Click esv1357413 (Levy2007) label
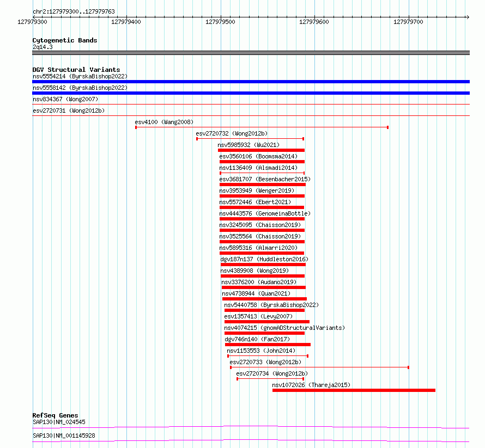This screenshot has height=448, width=485. (x=258, y=316)
